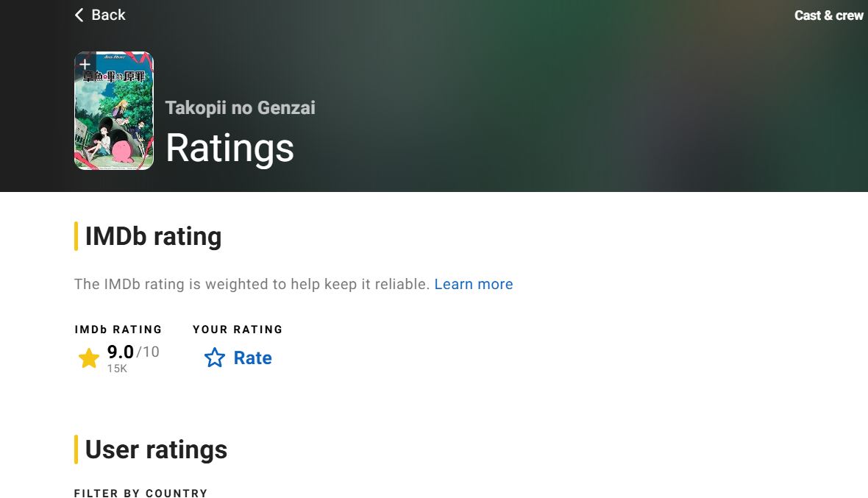Add to watchlist via poster plus icon

[85, 64]
